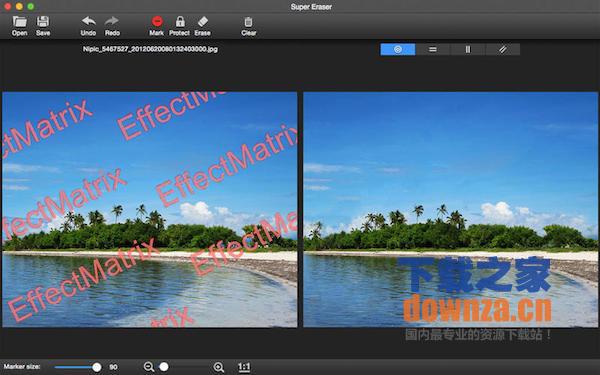Viewport: 600px width, 375px height.
Task: Click the watermarked original image preview
Action: pos(150,209)
